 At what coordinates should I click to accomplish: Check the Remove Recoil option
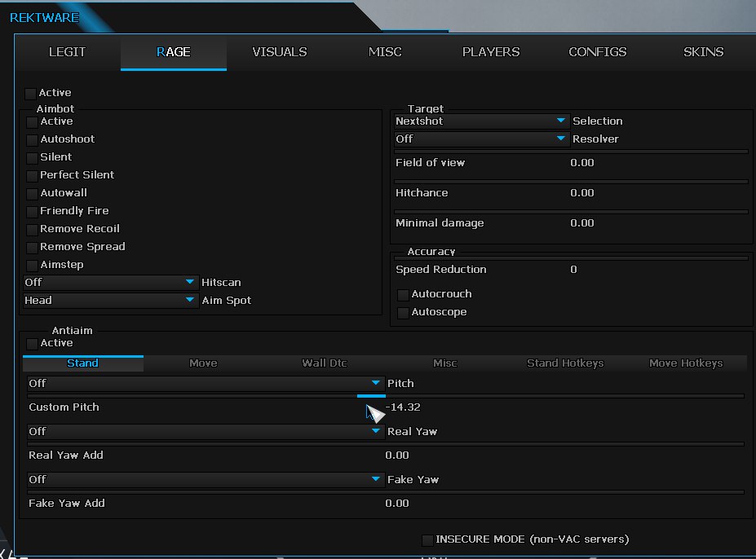[33, 230]
